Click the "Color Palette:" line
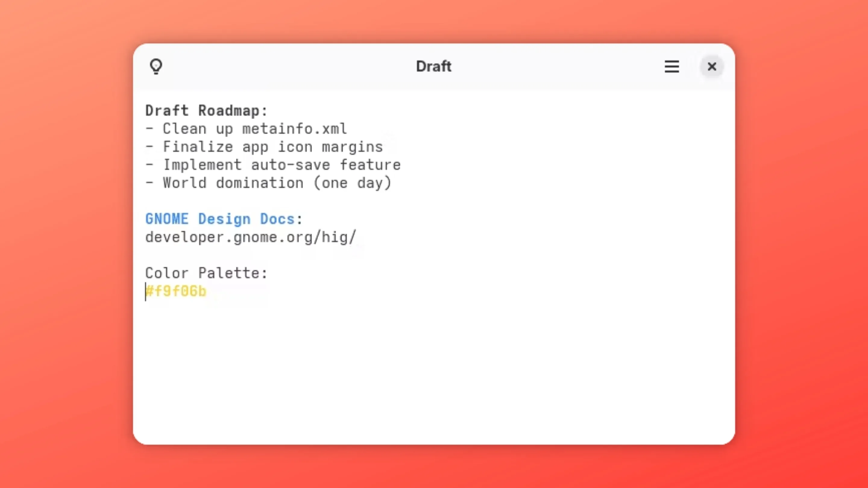This screenshot has width=868, height=488. tap(206, 273)
